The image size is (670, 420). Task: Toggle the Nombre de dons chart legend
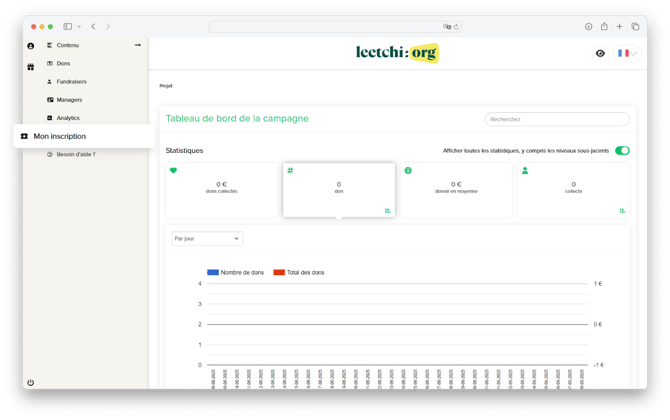point(235,272)
